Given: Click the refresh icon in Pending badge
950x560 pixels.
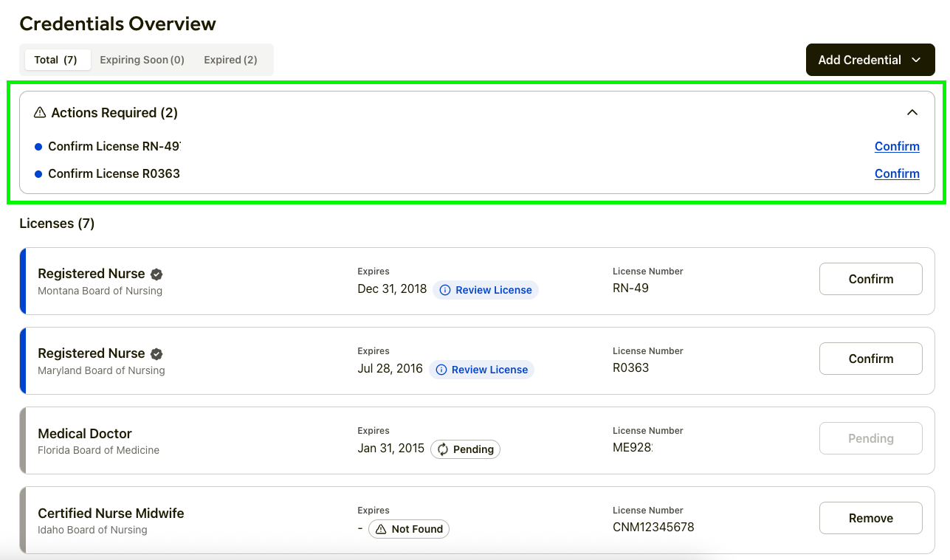Looking at the screenshot, I should coord(443,449).
